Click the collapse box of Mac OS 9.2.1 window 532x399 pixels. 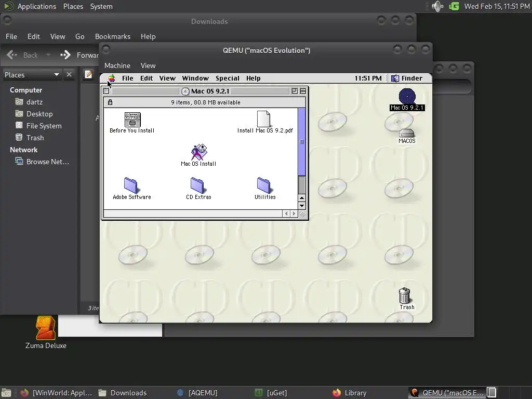point(303,91)
